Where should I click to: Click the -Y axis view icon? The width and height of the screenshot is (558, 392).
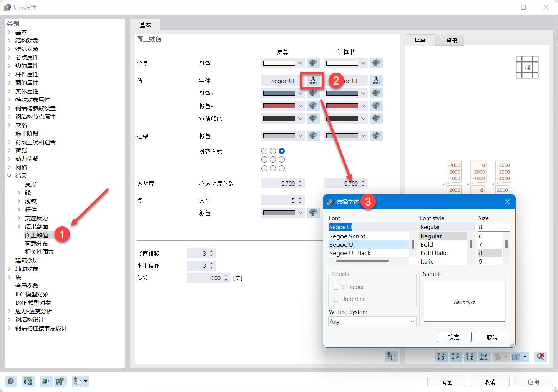(456, 357)
